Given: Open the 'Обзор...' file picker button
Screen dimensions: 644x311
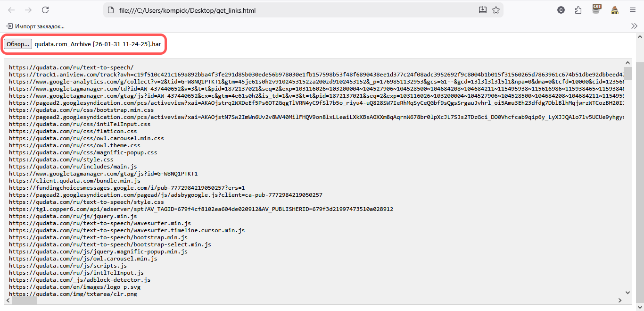Looking at the screenshot, I should (x=17, y=43).
